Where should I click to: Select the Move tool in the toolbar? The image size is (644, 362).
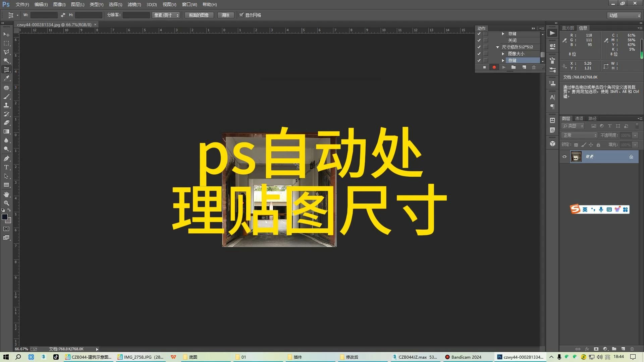pyautogui.click(x=6, y=35)
